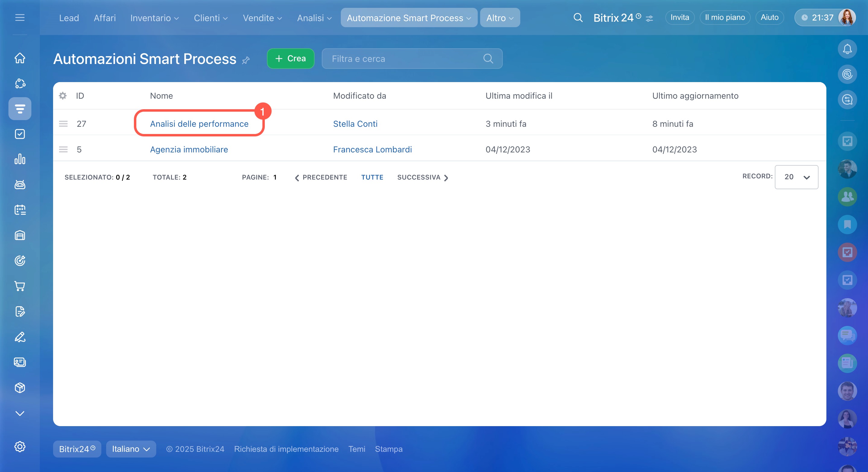This screenshot has width=868, height=472.
Task: Open the CRM section in left sidebar
Action: coord(20,109)
